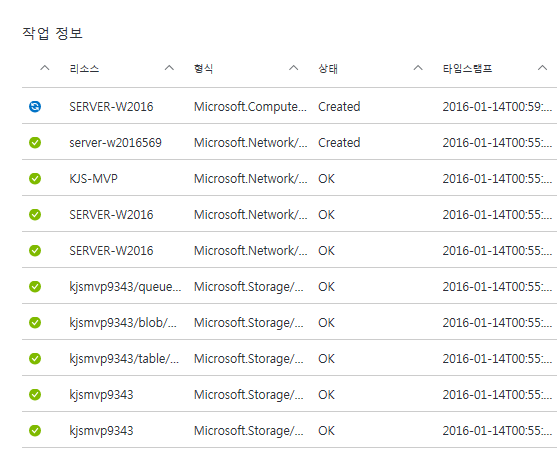Click the green check next to kjsmvp9343/table
The height and width of the screenshot is (449, 559).
coord(35,358)
